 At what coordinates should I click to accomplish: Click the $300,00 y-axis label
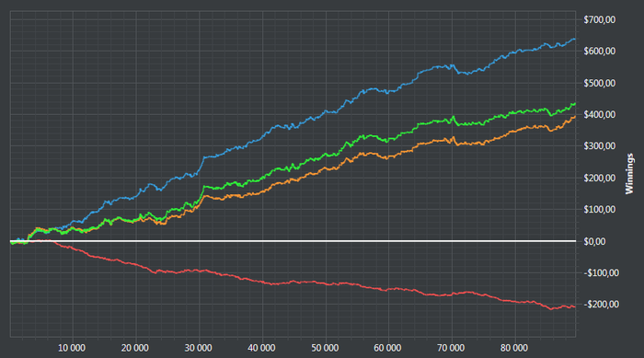tap(599, 146)
